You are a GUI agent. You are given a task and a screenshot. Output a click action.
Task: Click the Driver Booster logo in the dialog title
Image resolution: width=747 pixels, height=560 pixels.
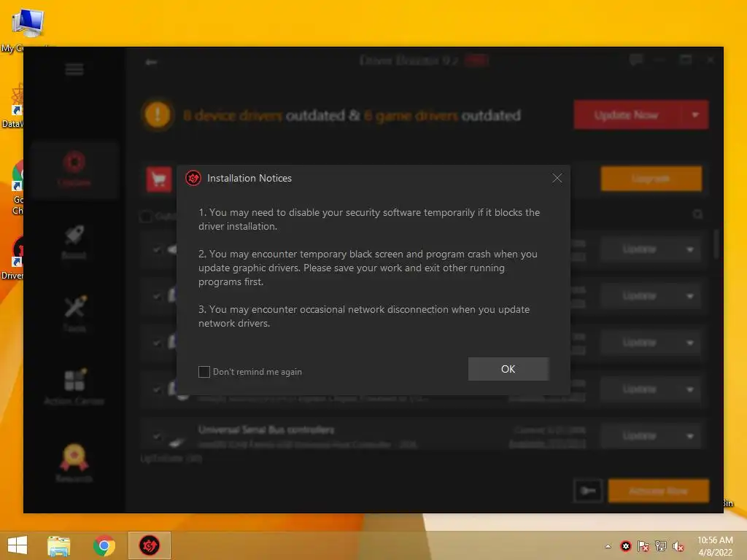193,178
